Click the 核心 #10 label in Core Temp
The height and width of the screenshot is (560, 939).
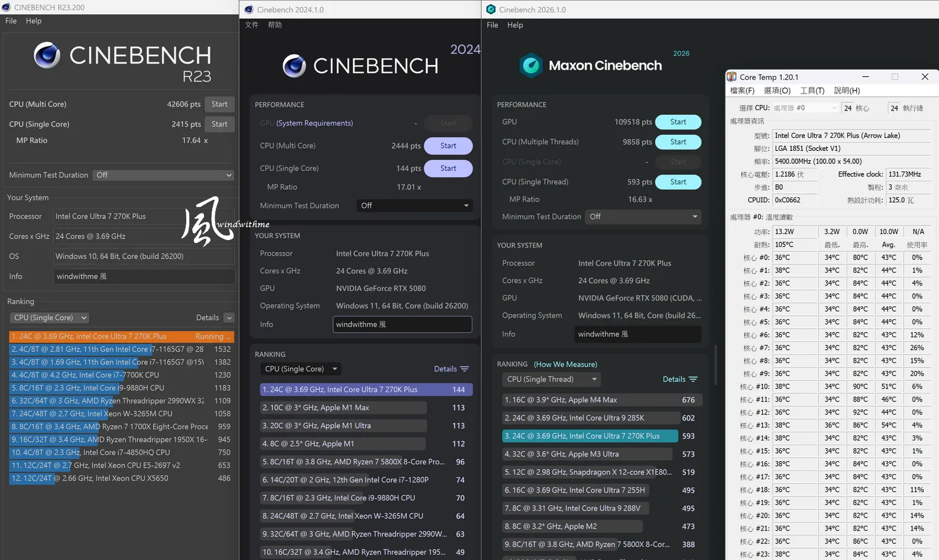click(x=755, y=387)
